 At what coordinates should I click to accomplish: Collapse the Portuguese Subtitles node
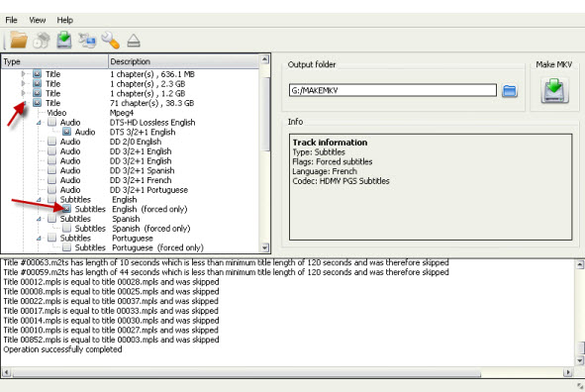click(x=39, y=238)
